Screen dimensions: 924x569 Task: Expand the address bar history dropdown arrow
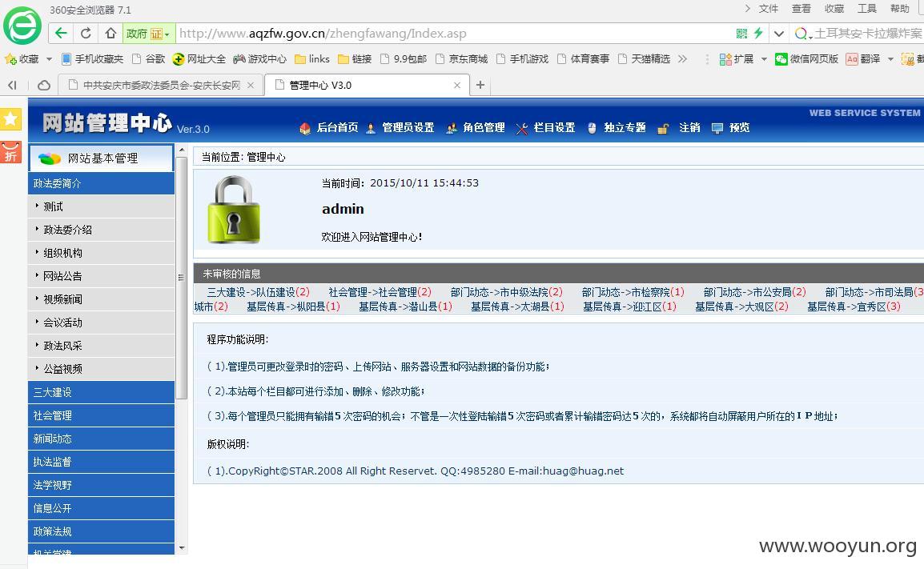click(778, 34)
